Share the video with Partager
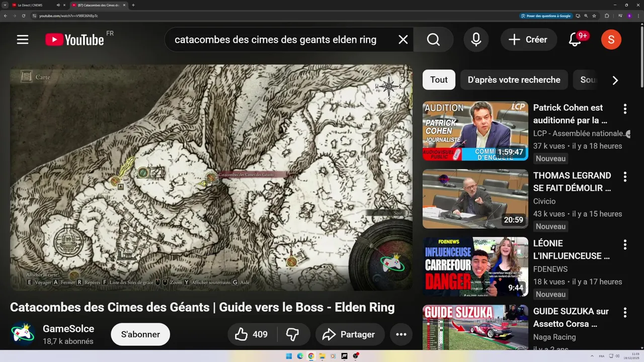The width and height of the screenshot is (644, 362). coord(350,334)
